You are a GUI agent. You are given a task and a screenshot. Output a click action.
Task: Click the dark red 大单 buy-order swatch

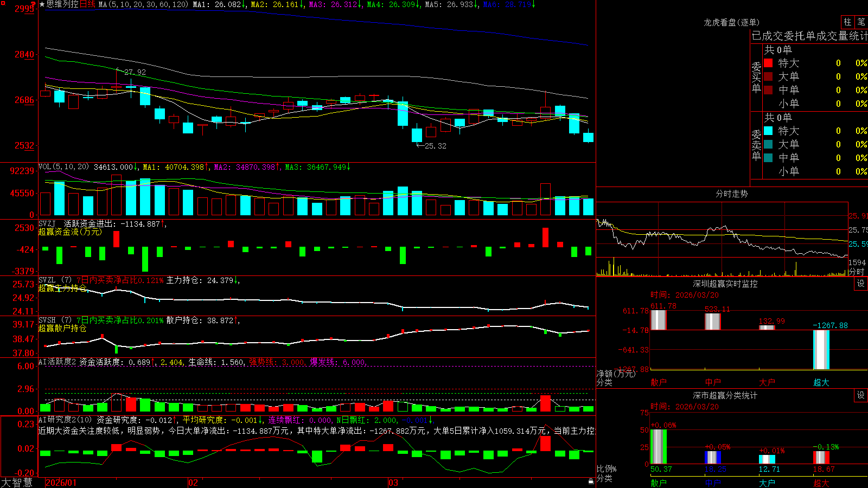pos(768,76)
